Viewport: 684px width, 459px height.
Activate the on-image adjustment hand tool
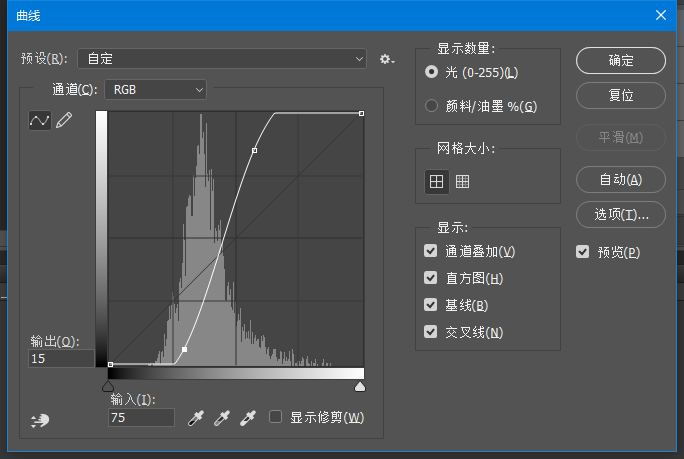pyautogui.click(x=40, y=420)
